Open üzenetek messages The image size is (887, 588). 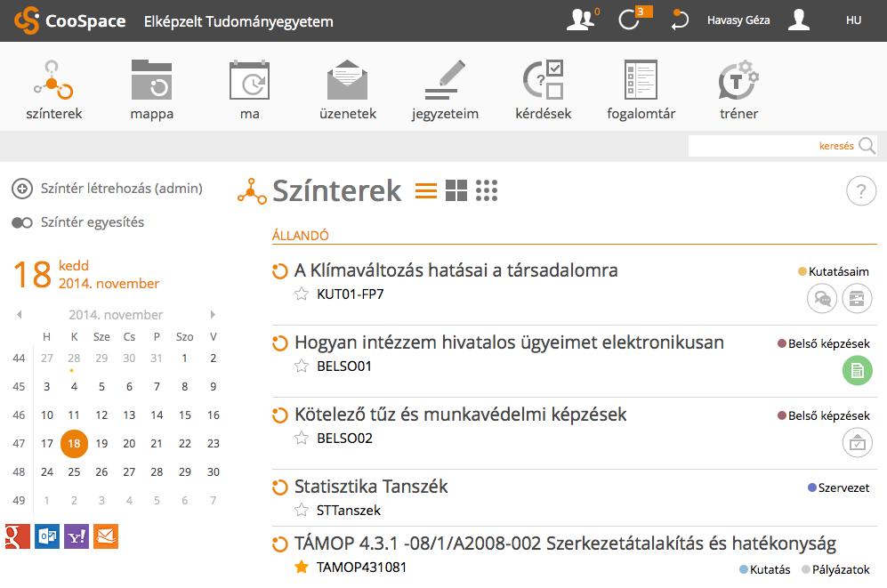pyautogui.click(x=347, y=90)
